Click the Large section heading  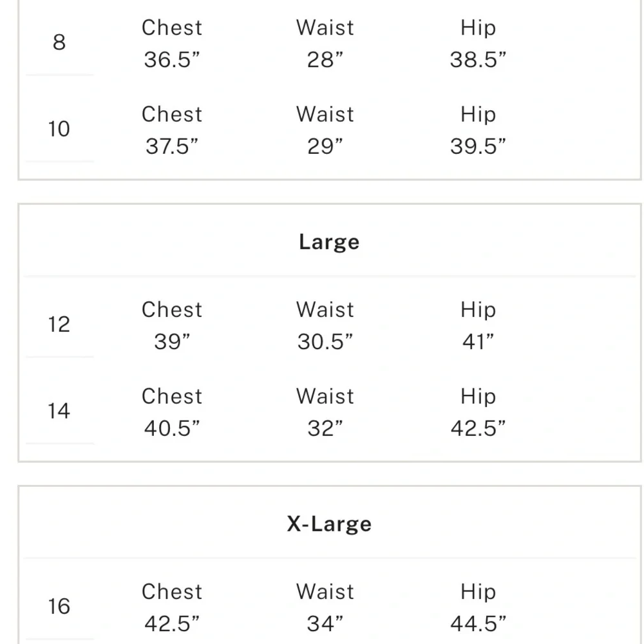(x=329, y=242)
